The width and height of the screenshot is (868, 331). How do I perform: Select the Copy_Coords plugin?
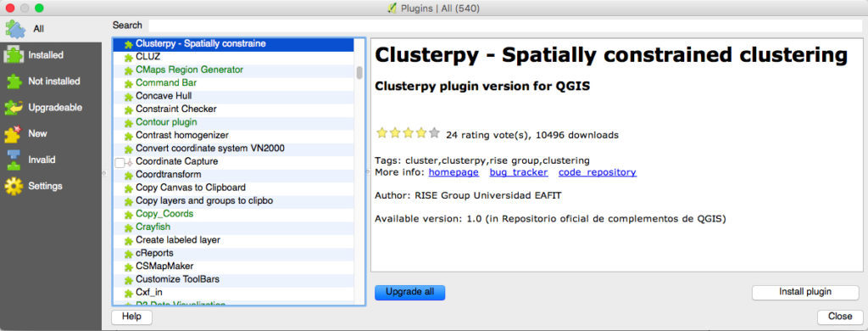coord(233,214)
